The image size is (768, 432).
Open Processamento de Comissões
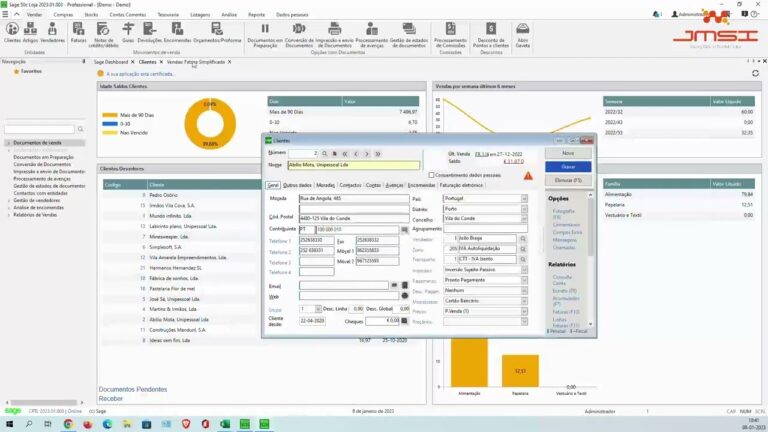click(450, 34)
